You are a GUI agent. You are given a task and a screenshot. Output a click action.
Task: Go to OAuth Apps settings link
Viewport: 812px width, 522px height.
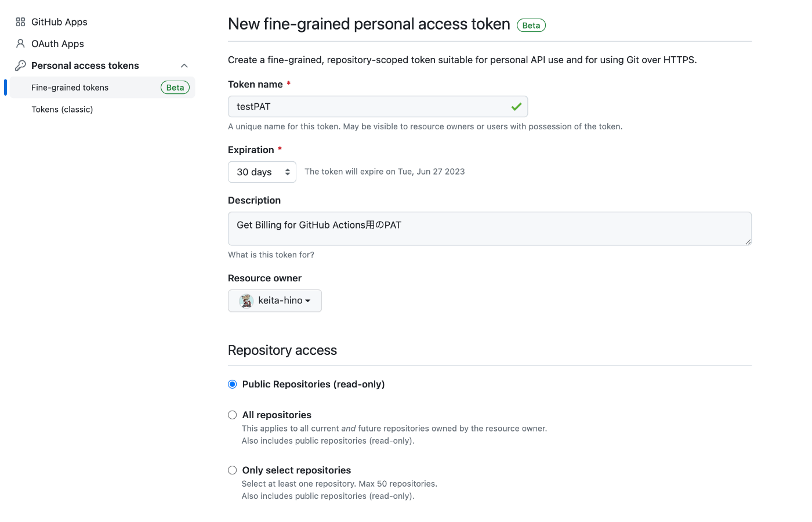point(57,44)
